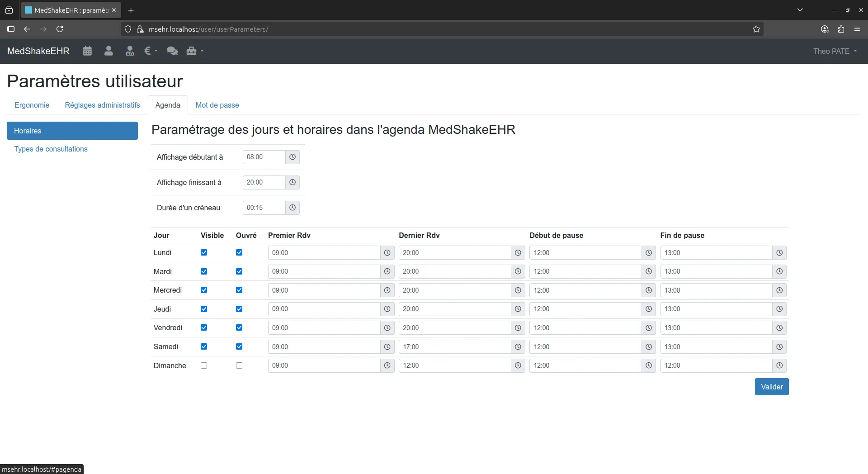
Task: Switch to the Ergonomie tab
Action: point(32,105)
